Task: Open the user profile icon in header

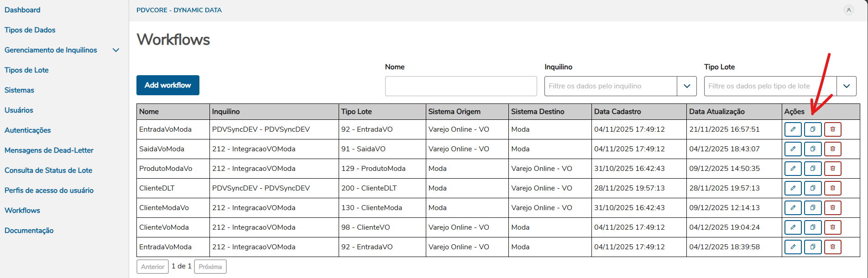Action: (848, 10)
